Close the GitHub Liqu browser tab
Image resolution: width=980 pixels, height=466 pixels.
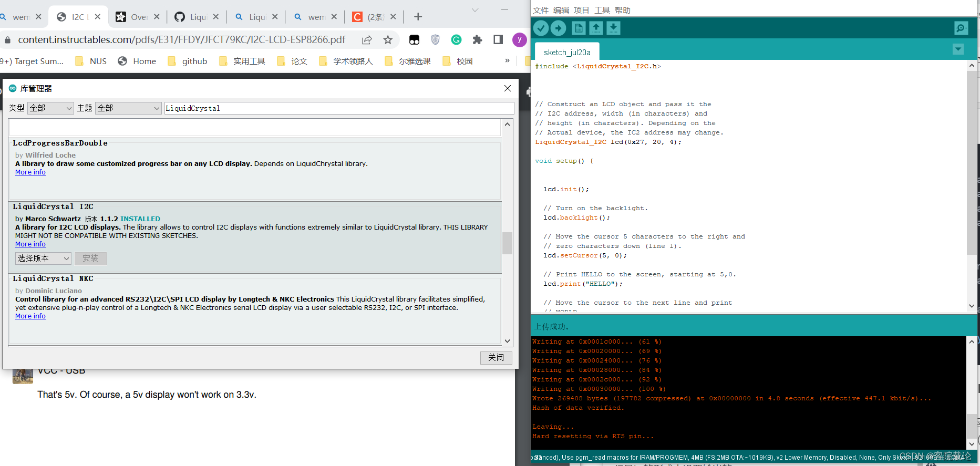point(216,17)
